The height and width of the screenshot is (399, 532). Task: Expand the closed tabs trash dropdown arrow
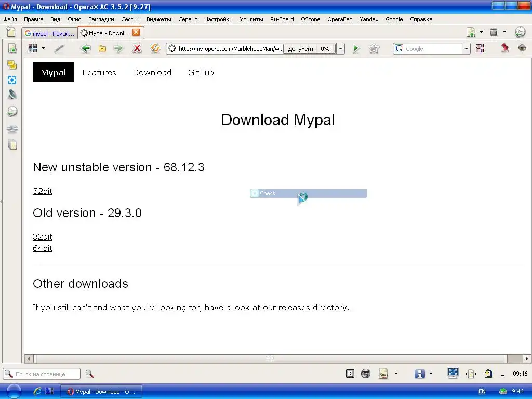tap(504, 32)
